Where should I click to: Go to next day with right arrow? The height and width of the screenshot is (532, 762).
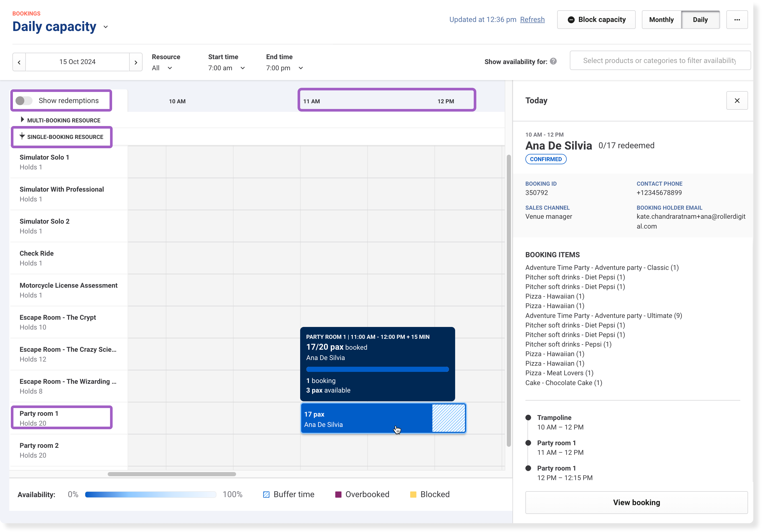click(x=136, y=62)
